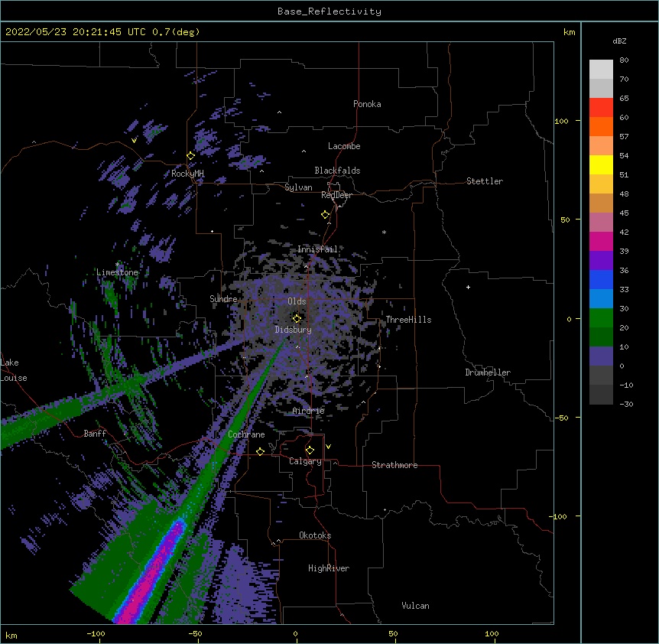Image resolution: width=659 pixels, height=644 pixels.
Task: Pick the bright yellow 51-54 dBZ legend swatch
Action: tap(601, 164)
